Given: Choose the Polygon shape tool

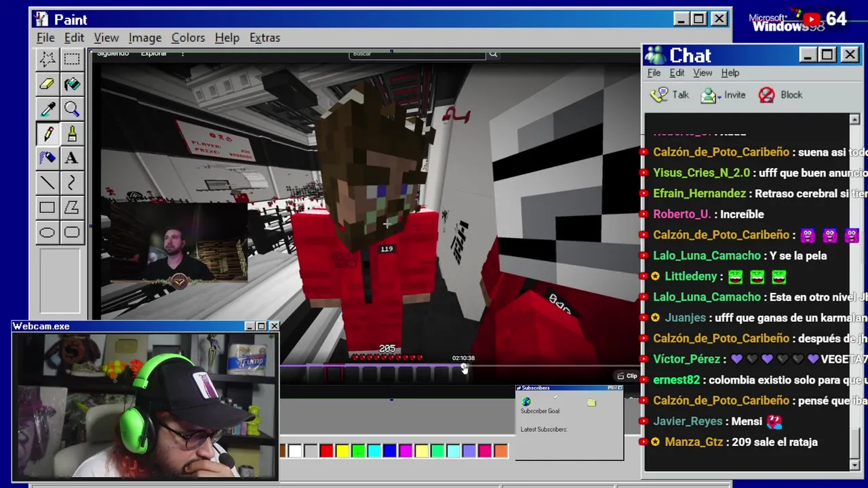Looking at the screenshot, I should click(71, 208).
